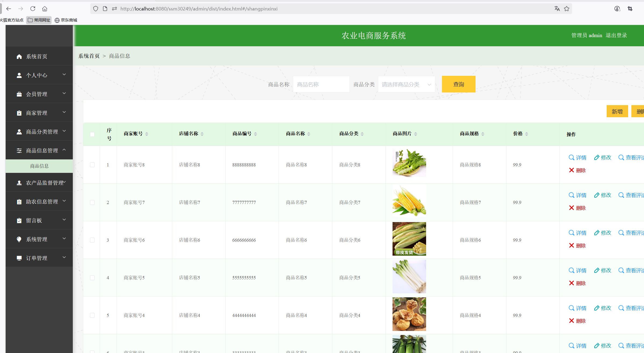The image size is (644, 353).
Task: Check the select-all checkbox in table header
Action: (x=92, y=134)
